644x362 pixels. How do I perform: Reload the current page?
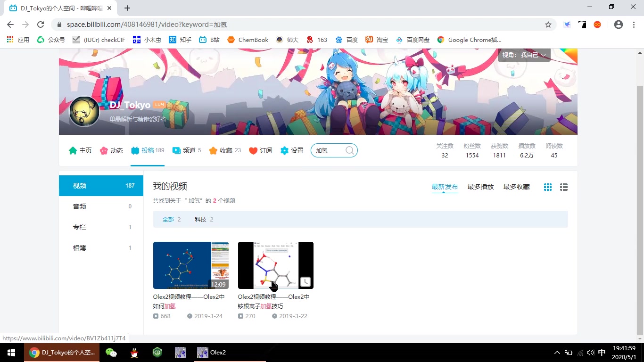[x=41, y=25]
